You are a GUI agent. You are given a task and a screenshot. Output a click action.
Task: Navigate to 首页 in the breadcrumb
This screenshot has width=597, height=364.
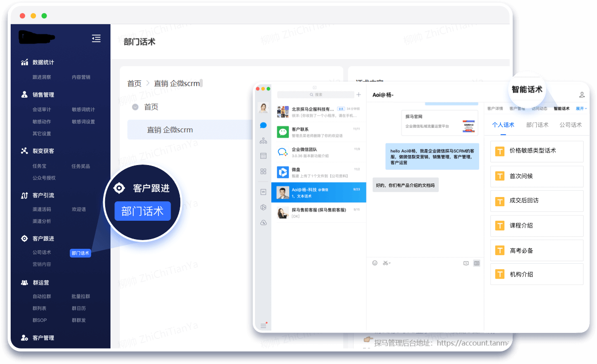pyautogui.click(x=134, y=83)
